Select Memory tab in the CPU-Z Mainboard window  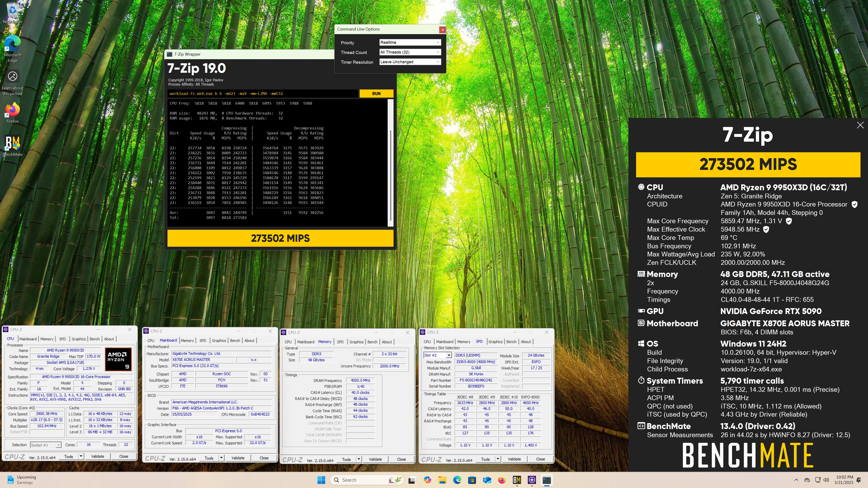[x=187, y=340]
